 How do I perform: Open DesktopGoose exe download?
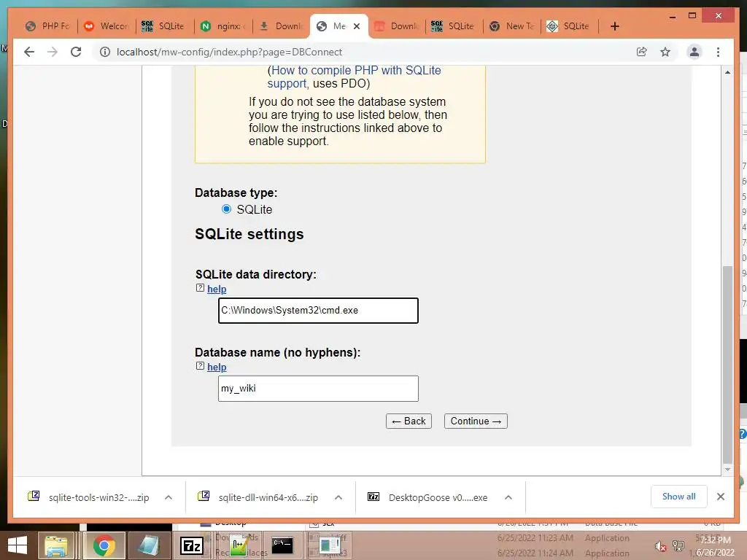(427, 497)
